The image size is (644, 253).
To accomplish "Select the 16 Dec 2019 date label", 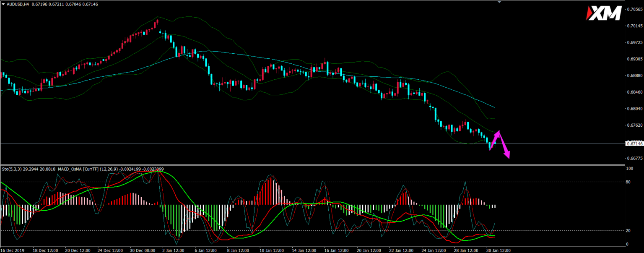I will click(x=13, y=250).
